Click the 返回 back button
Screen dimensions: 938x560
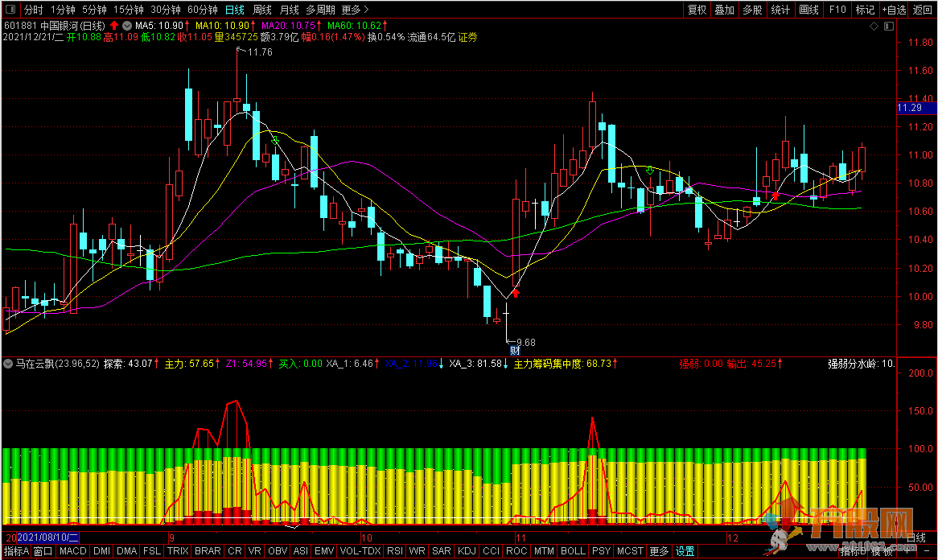click(x=922, y=10)
